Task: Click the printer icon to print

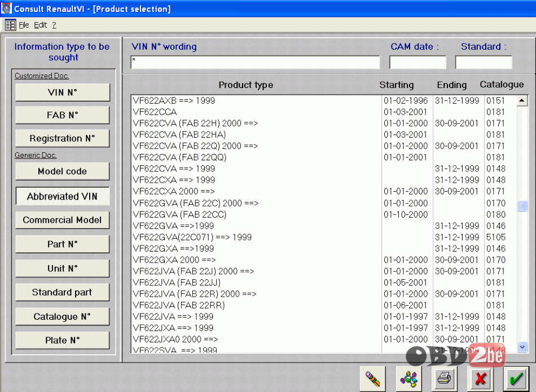Action: tap(445, 378)
